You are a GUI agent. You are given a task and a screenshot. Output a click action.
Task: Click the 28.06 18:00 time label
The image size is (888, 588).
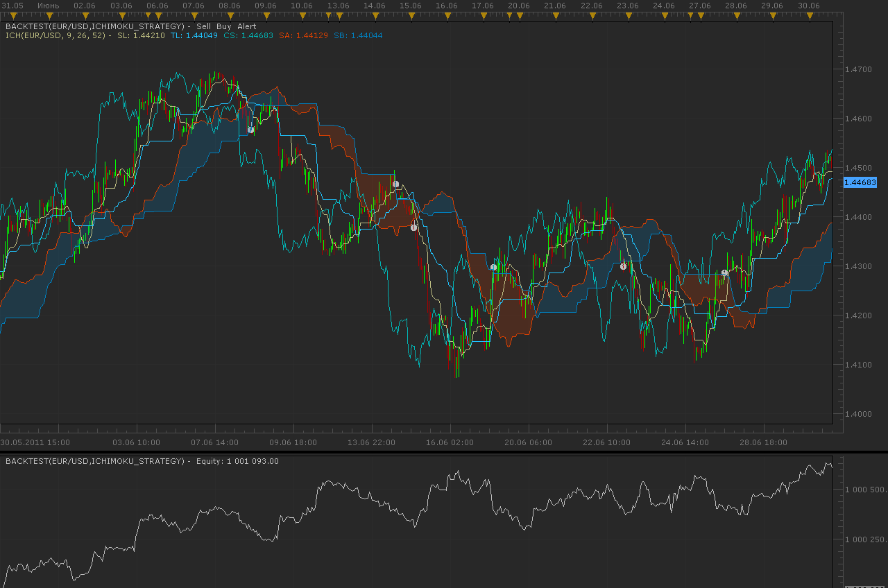click(764, 442)
